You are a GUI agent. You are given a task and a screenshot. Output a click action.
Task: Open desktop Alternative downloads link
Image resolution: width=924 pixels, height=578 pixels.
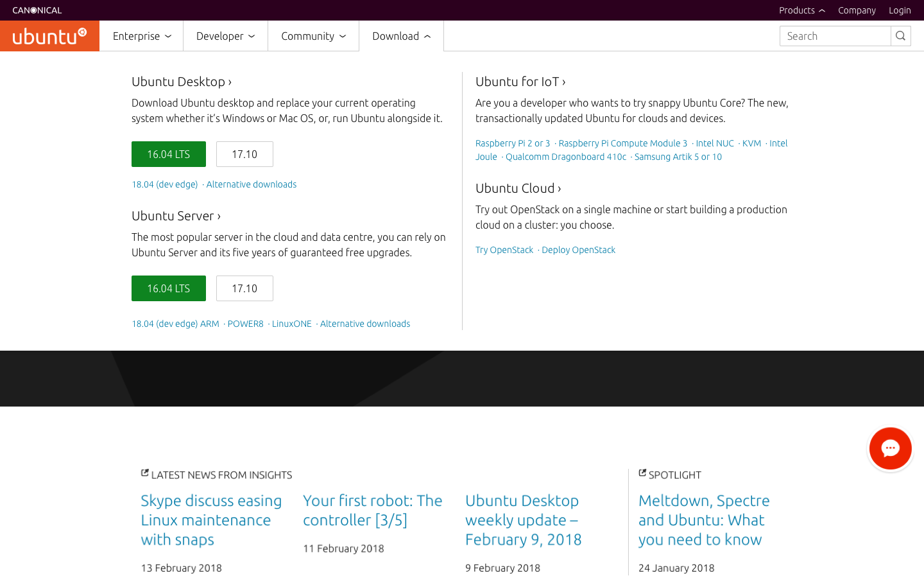[x=252, y=184]
